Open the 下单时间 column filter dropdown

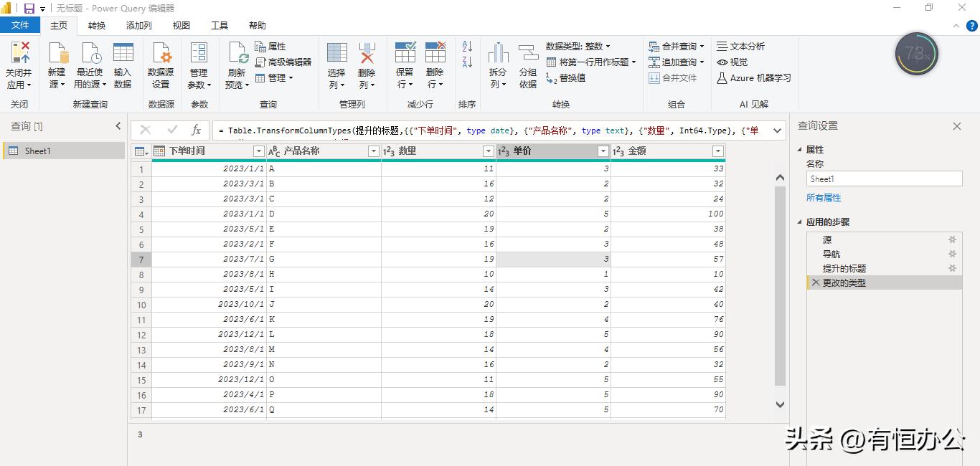point(259,151)
